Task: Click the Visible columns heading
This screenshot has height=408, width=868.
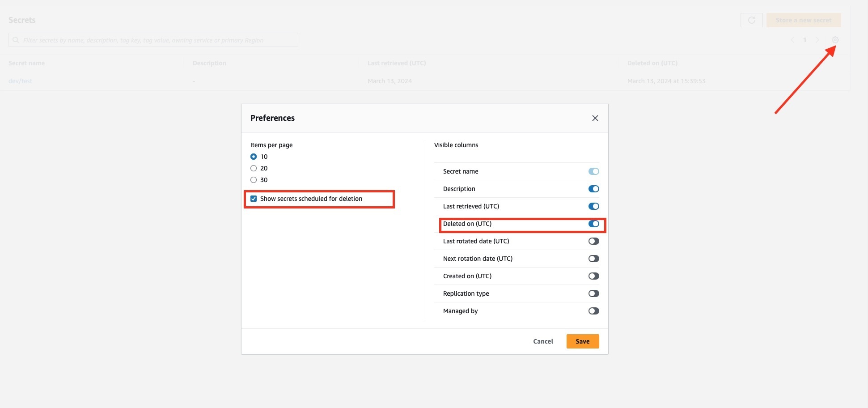Action: point(456,145)
